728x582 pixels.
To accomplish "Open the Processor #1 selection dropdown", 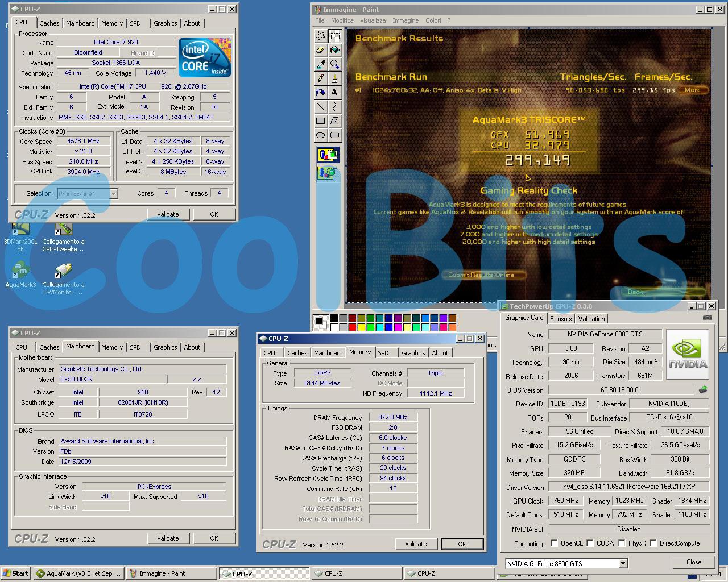I will click(113, 194).
